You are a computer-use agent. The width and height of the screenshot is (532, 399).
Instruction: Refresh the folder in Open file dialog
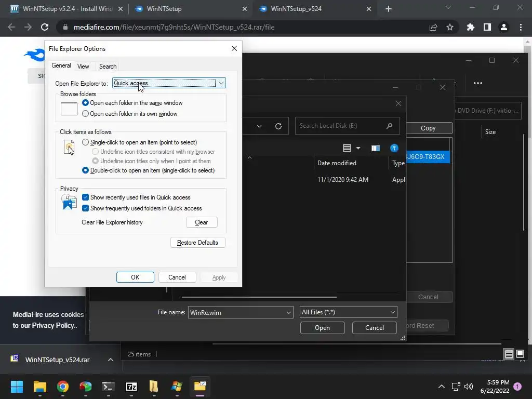tap(278, 126)
